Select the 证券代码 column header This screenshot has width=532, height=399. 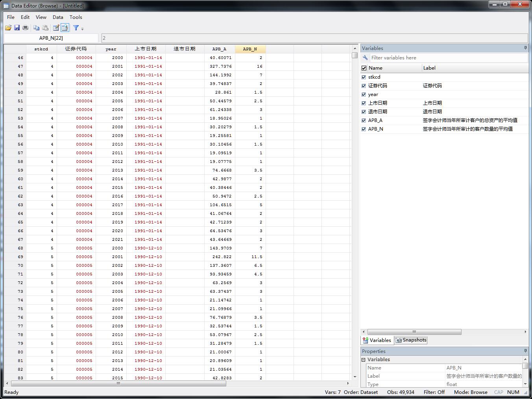[x=76, y=49]
